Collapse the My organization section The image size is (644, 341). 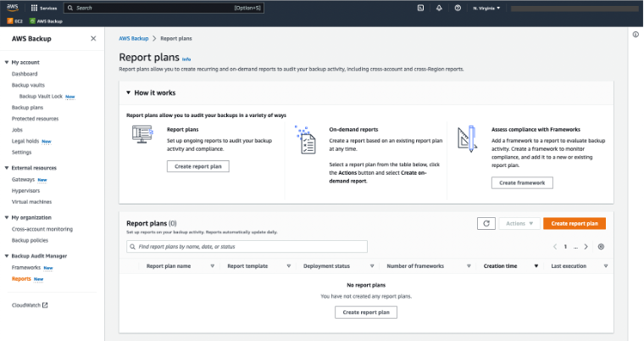[7, 217]
